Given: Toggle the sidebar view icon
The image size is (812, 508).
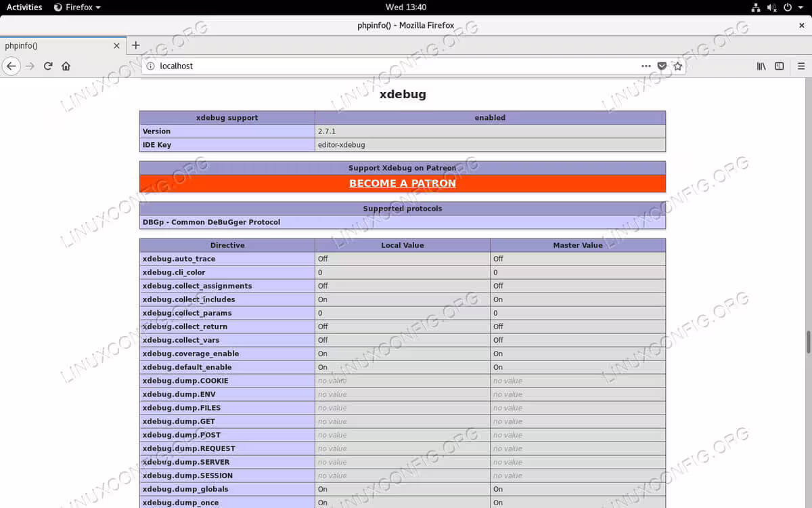Looking at the screenshot, I should [780, 66].
